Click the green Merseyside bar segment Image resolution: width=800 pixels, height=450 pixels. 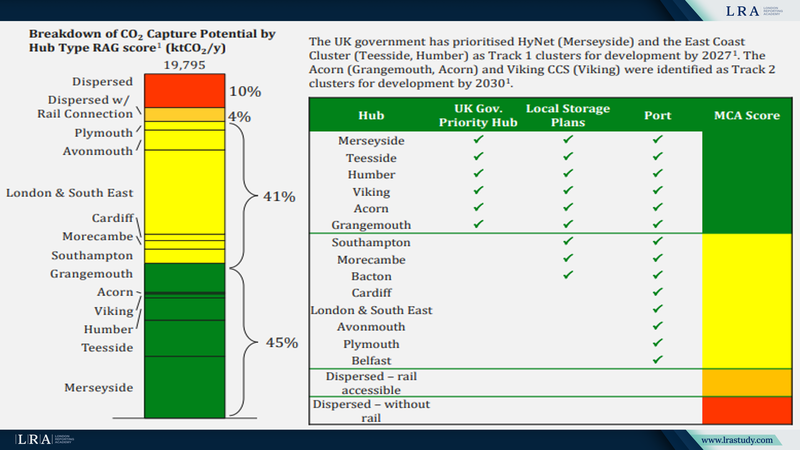coord(185,387)
